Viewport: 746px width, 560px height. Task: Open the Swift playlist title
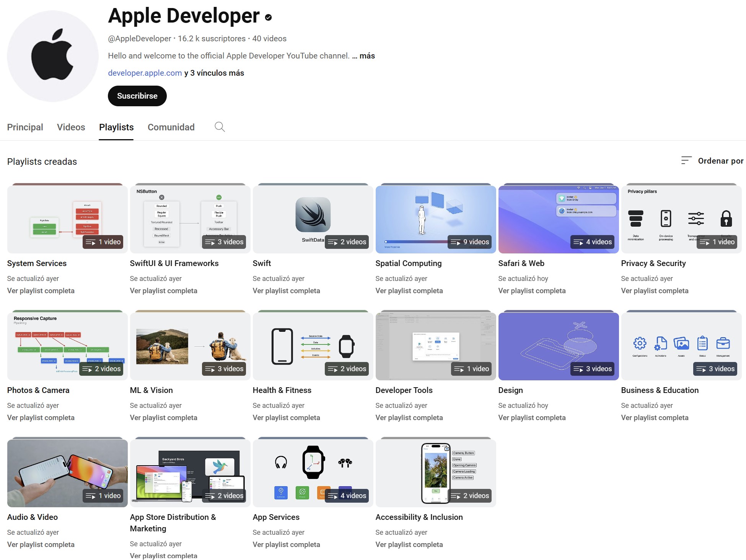pyautogui.click(x=262, y=263)
